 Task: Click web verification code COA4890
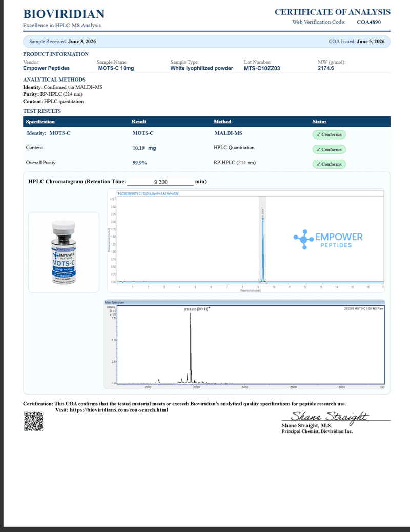[x=368, y=22]
